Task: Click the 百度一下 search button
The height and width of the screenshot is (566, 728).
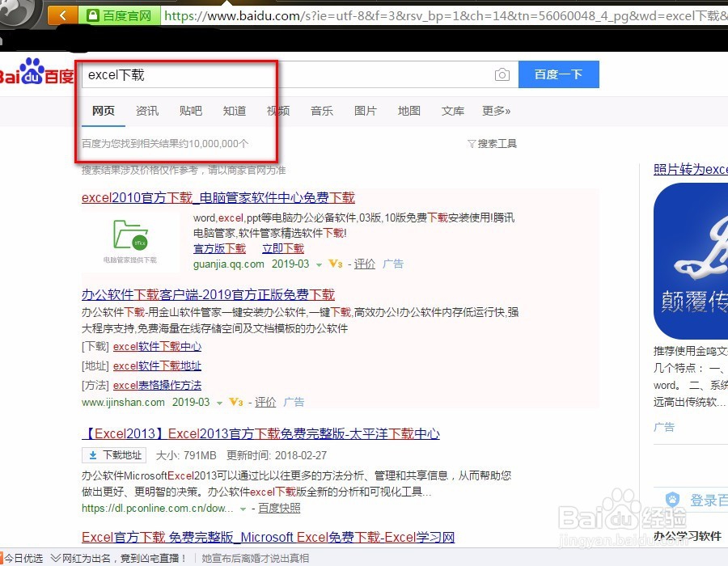Action: (558, 74)
